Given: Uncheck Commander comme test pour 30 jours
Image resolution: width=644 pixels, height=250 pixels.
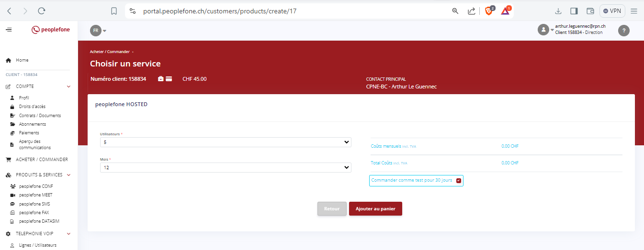Looking at the screenshot, I should [x=459, y=181].
